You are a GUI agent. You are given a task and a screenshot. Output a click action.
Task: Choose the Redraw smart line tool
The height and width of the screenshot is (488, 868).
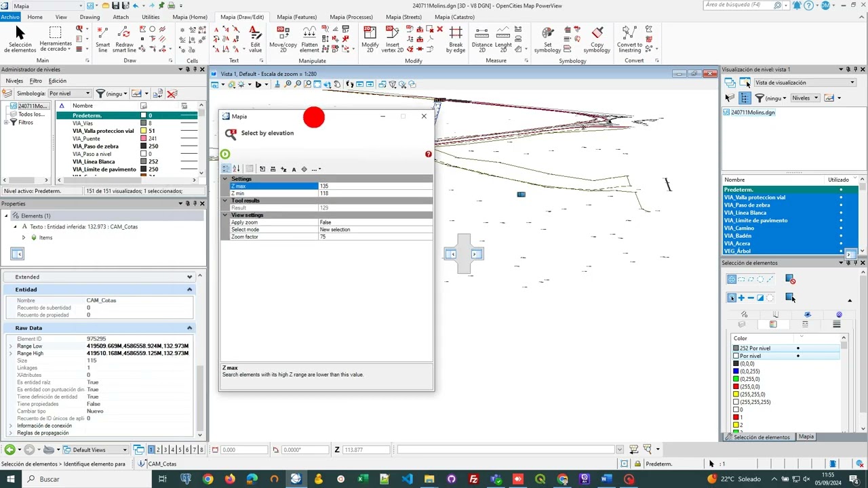pos(124,39)
